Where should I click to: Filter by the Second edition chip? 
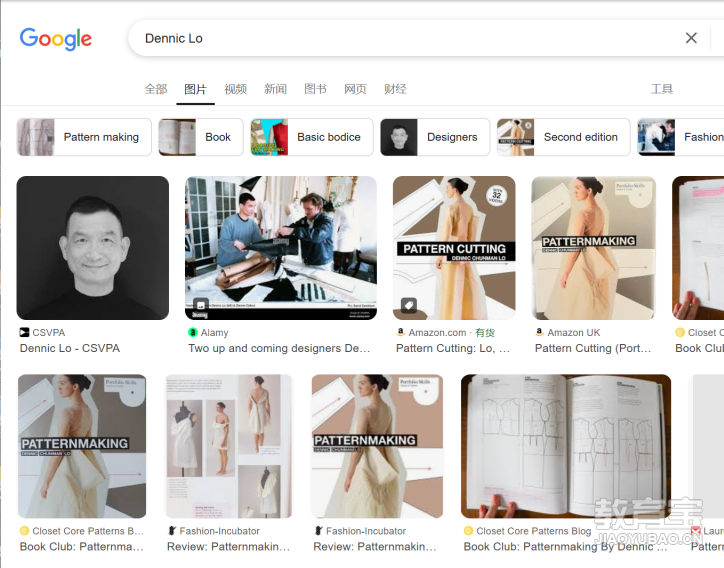click(x=563, y=137)
